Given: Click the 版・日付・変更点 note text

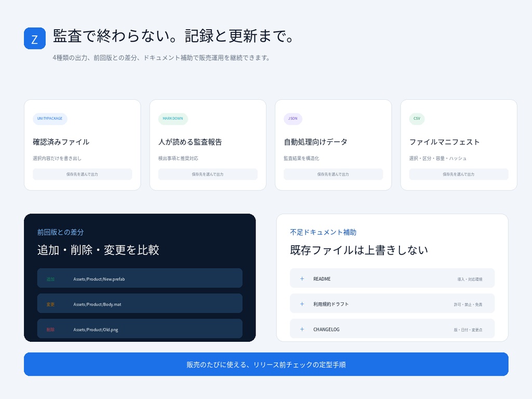Looking at the screenshot, I should (x=468, y=329).
